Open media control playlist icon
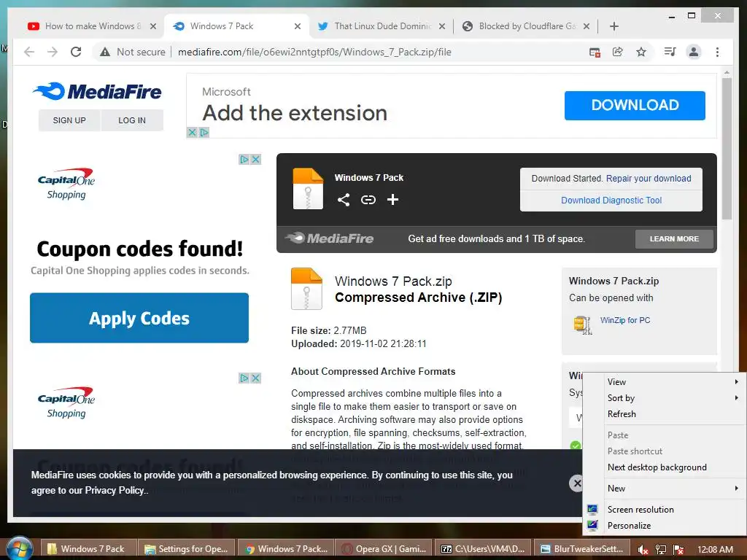The width and height of the screenshot is (747, 560). [x=670, y=52]
